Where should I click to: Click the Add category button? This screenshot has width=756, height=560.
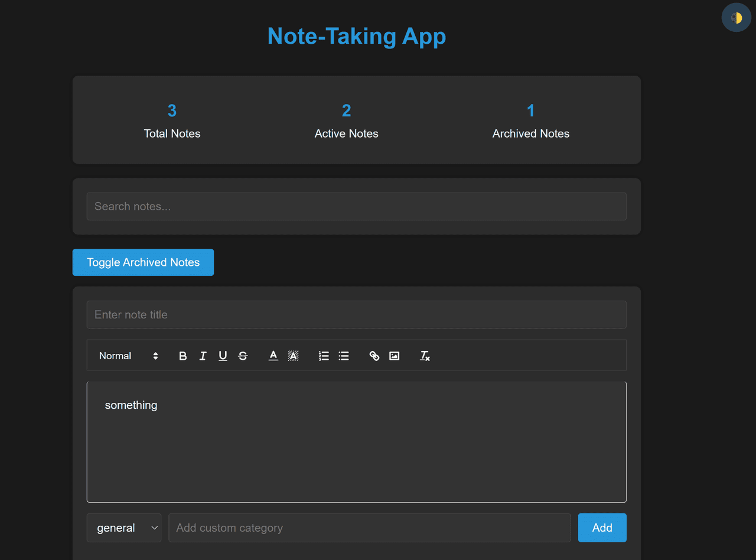click(602, 528)
